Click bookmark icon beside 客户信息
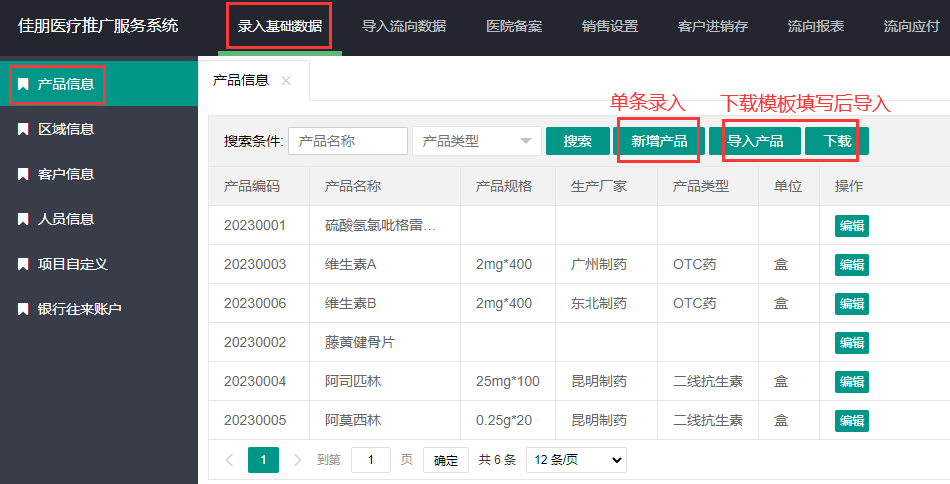Viewport: 950px width, 484px height. click(x=23, y=174)
